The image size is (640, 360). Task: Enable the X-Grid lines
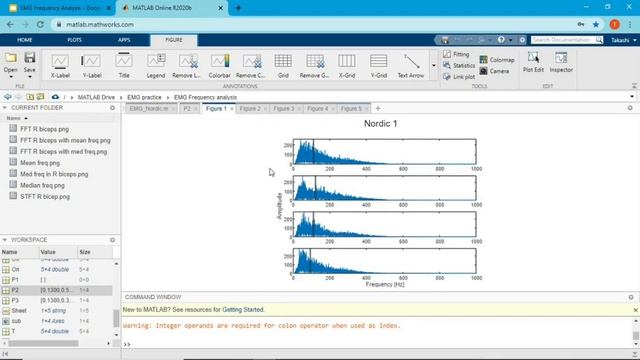coord(347,66)
